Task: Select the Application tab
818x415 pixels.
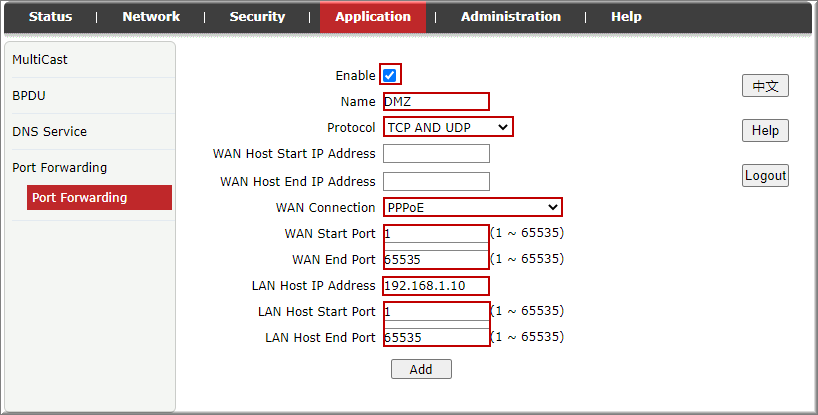Action: (x=372, y=17)
